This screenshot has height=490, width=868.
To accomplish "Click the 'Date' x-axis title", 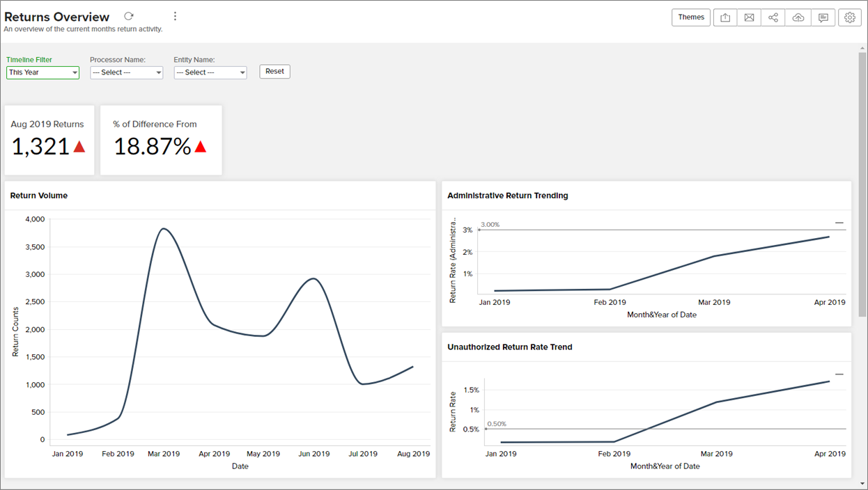I will tap(240, 466).
